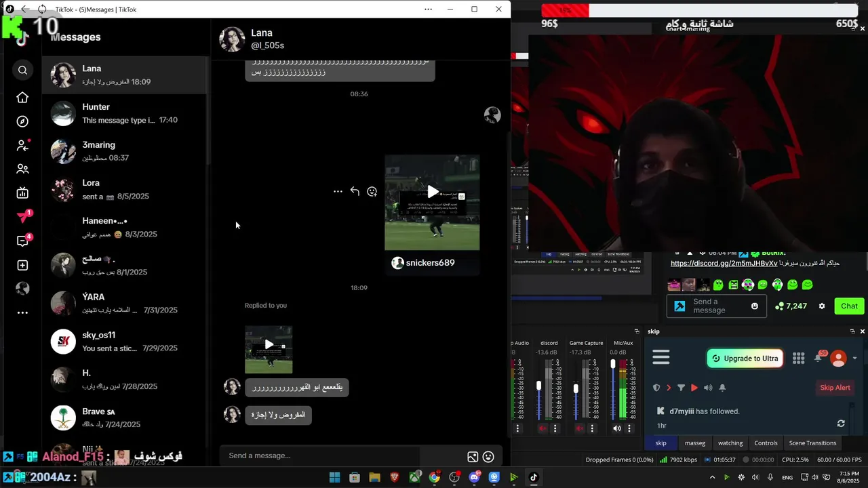The image size is (868, 488).
Task: Open more options for shared video message
Action: point(338,192)
